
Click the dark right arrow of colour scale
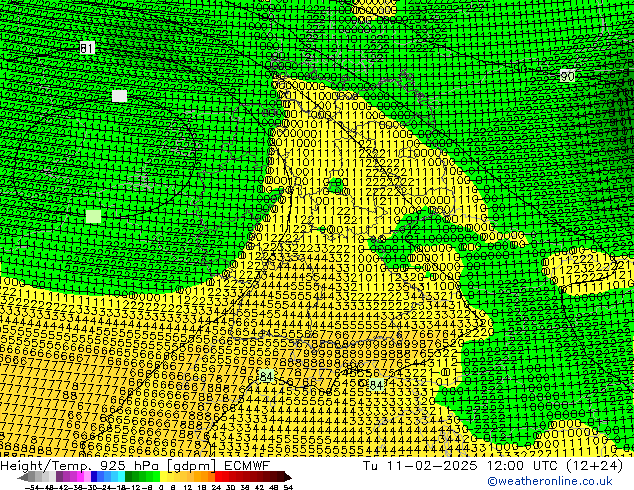pos(288,477)
